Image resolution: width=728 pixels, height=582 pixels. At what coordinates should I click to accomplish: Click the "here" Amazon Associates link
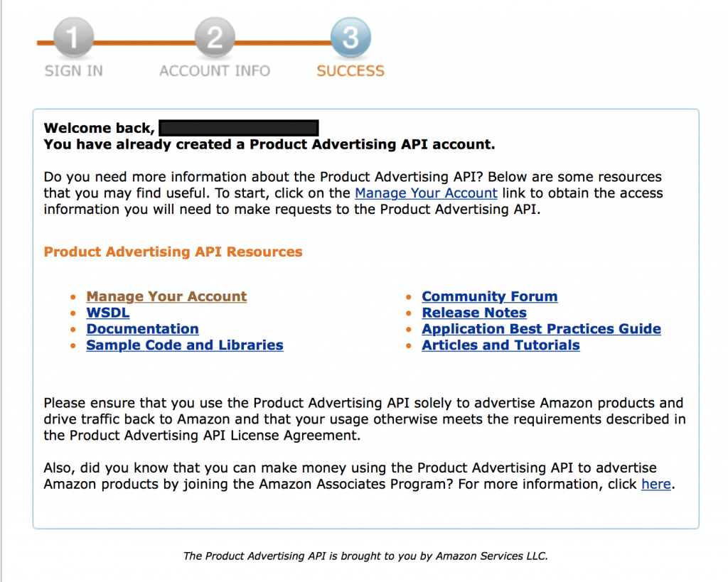click(x=655, y=485)
